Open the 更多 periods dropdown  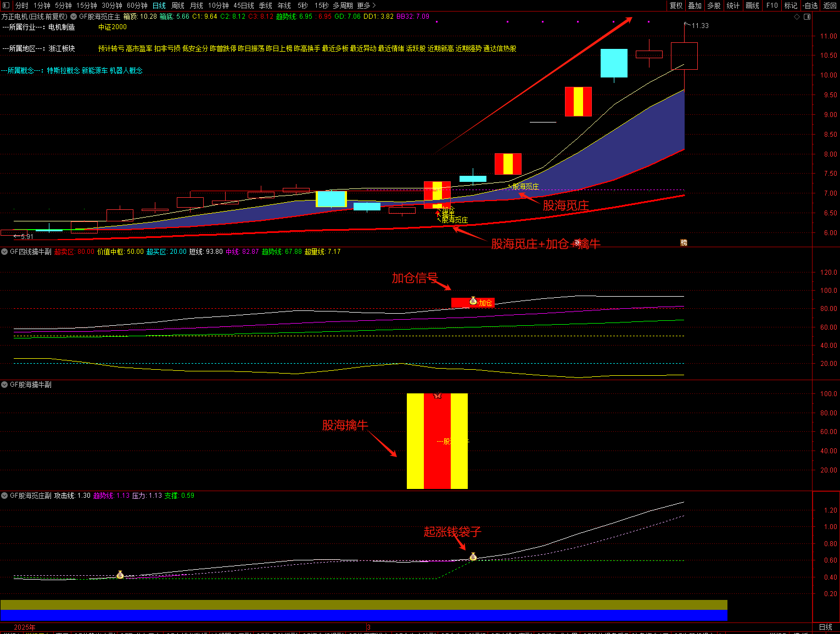point(366,5)
